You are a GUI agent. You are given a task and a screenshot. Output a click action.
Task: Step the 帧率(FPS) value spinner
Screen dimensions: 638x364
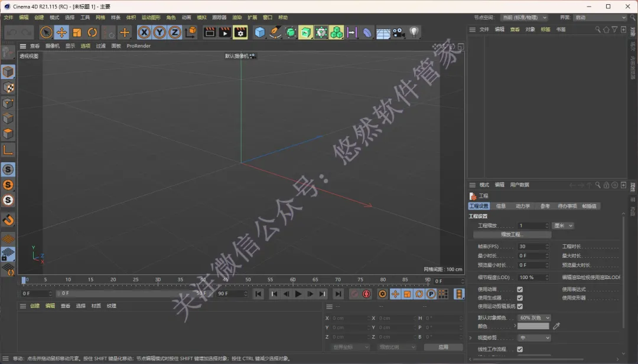547,246
